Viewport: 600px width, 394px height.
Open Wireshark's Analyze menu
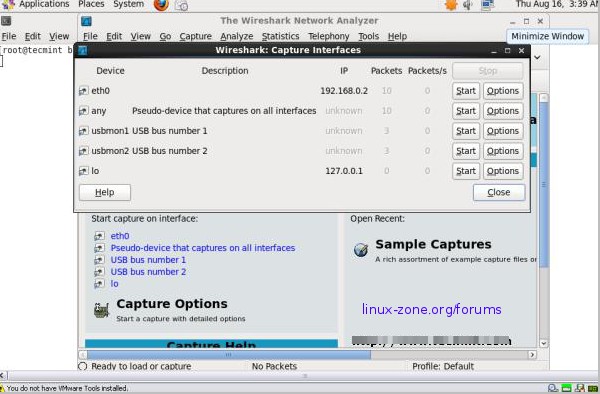click(236, 36)
